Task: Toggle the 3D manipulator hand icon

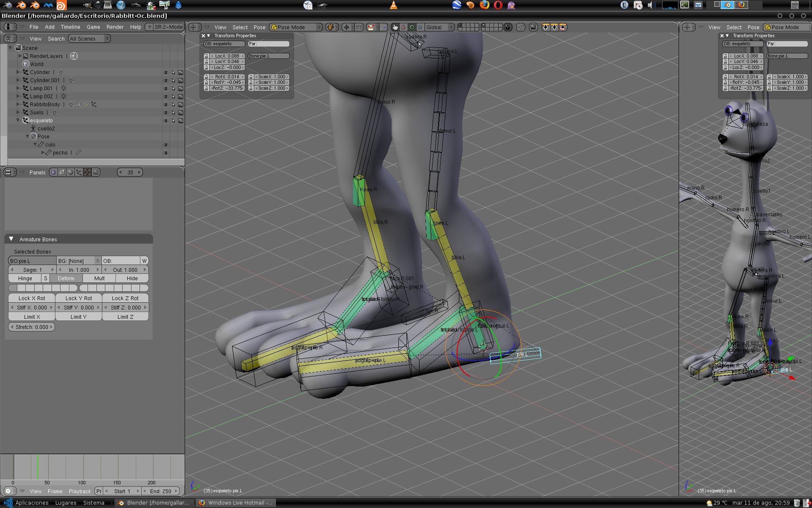Action: tap(395, 27)
